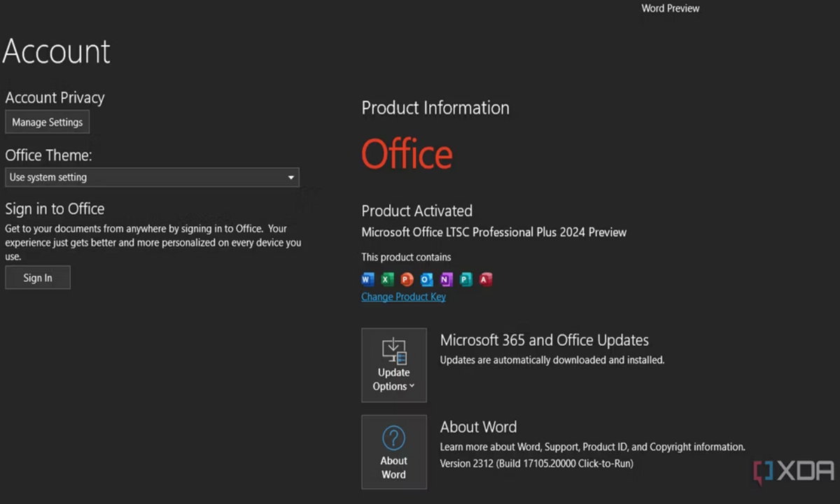Select the Word icon under This product contains
Image resolution: width=840 pixels, height=504 pixels.
(x=367, y=279)
